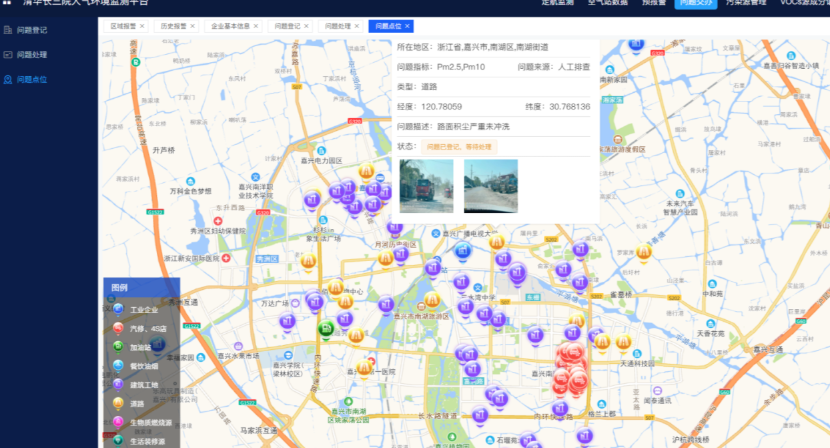Click yellow marker above 嘉兴市南湖旅游区
Viewport: 830px width, 448px height.
click(432, 301)
